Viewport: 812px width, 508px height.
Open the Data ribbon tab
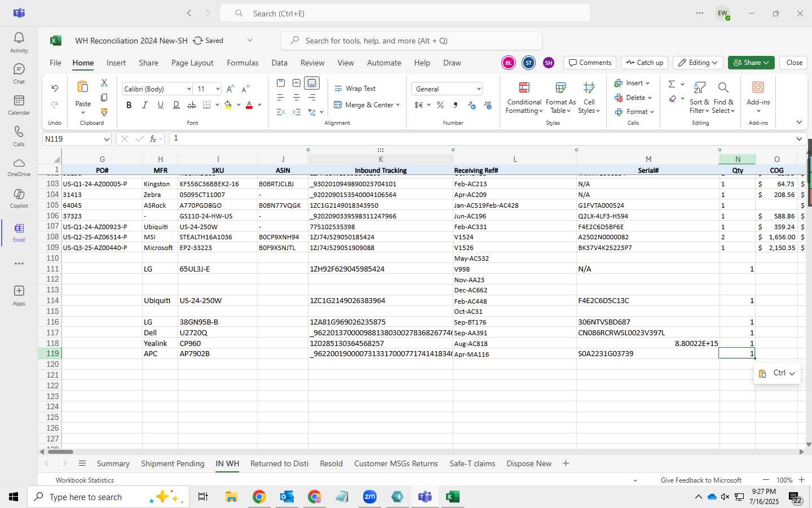point(279,63)
